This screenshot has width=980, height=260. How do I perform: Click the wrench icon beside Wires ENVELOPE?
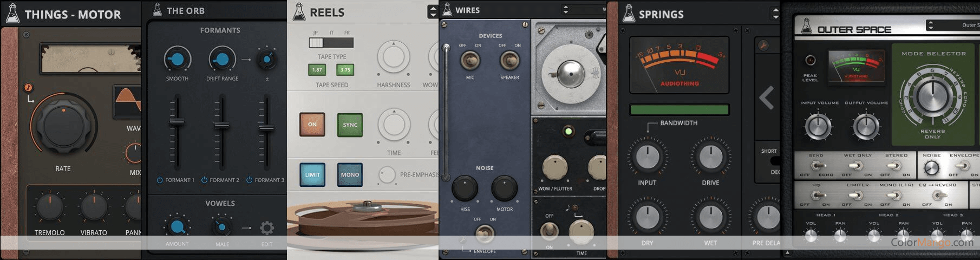coord(463,240)
